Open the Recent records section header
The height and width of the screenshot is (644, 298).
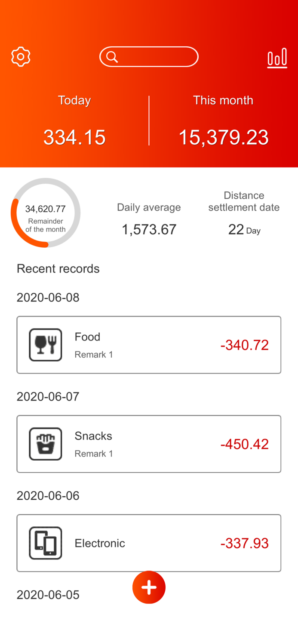tap(58, 269)
